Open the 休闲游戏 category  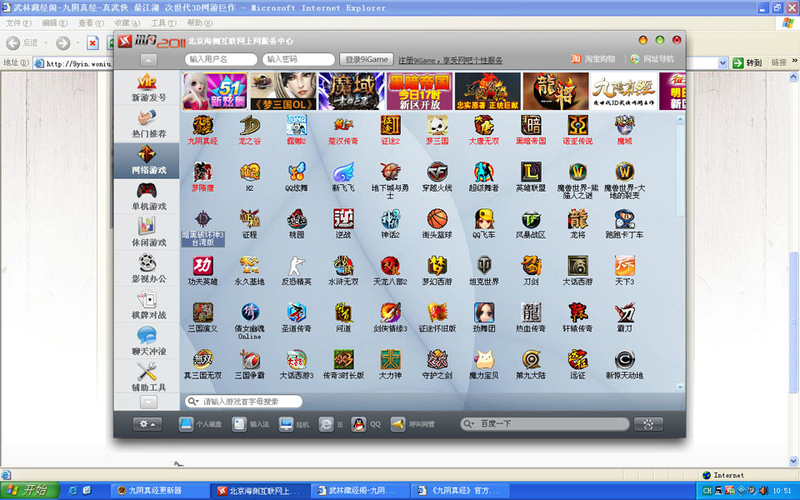[x=147, y=233]
